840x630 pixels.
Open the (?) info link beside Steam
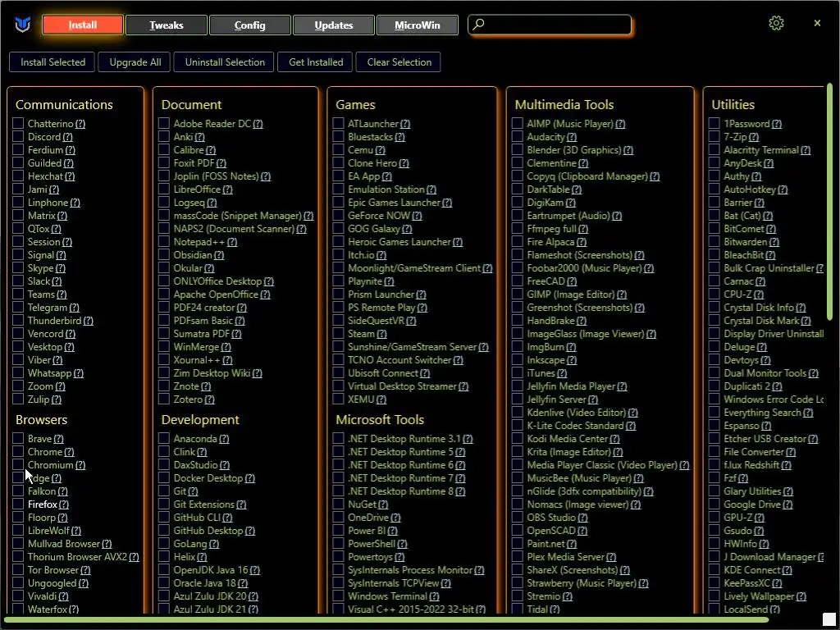pos(381,334)
